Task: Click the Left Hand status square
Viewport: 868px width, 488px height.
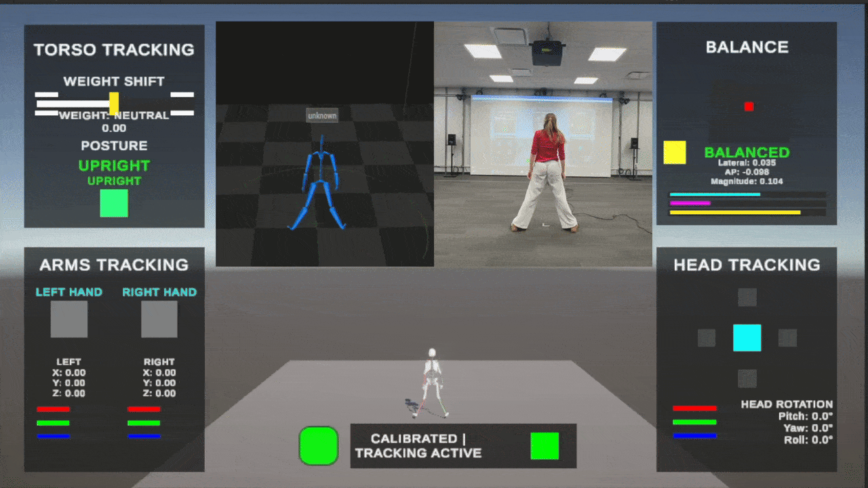Action: [x=68, y=319]
